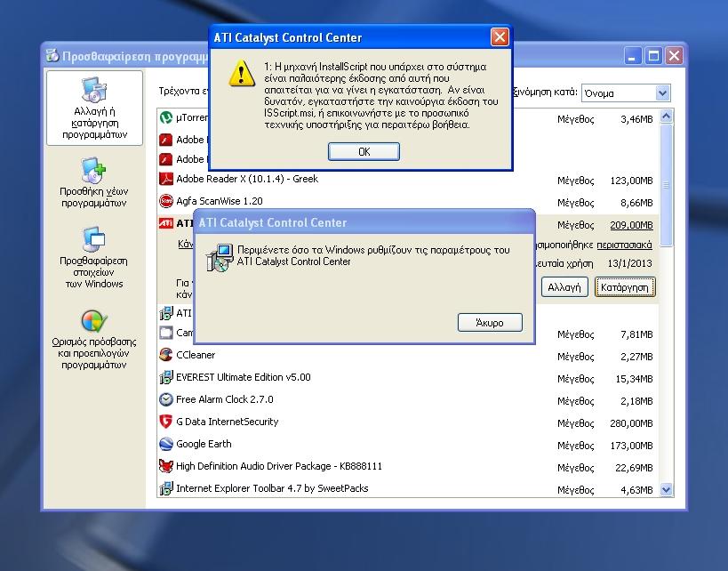Click the 123,00MB size of Adobe Reader
The image size is (728, 571).
point(631,181)
